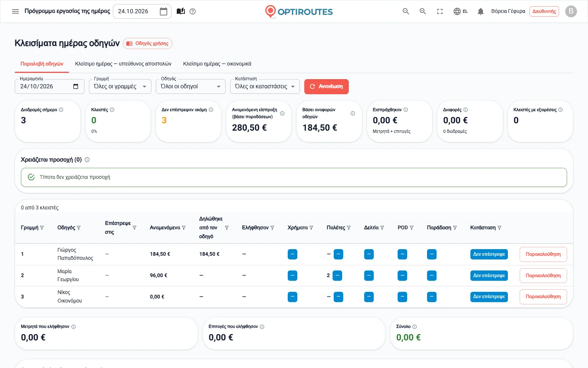
Task: Open help question mark in header
Action: pyautogui.click(x=193, y=11)
